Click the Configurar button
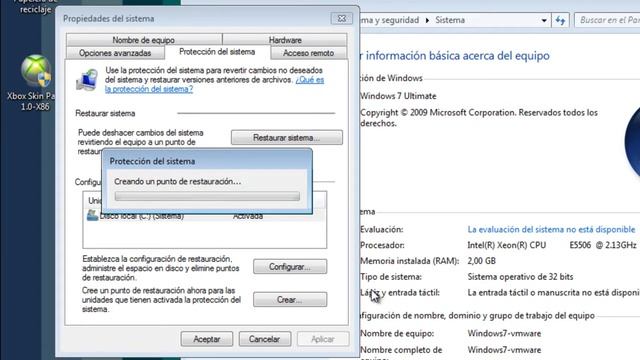640x360 pixels. [290, 267]
